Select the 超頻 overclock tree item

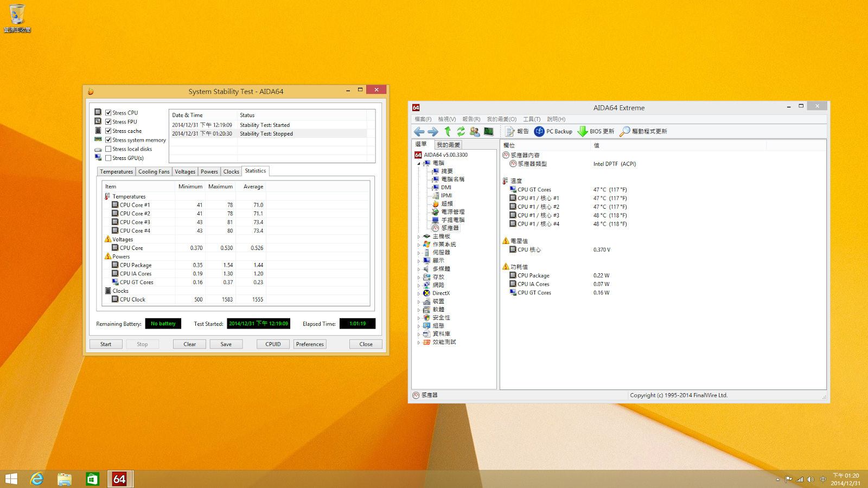(x=447, y=204)
